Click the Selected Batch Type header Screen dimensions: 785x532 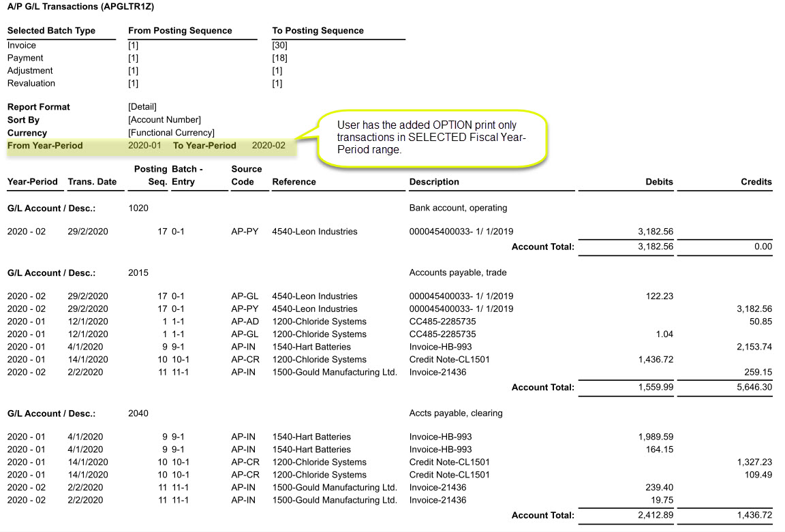point(51,31)
